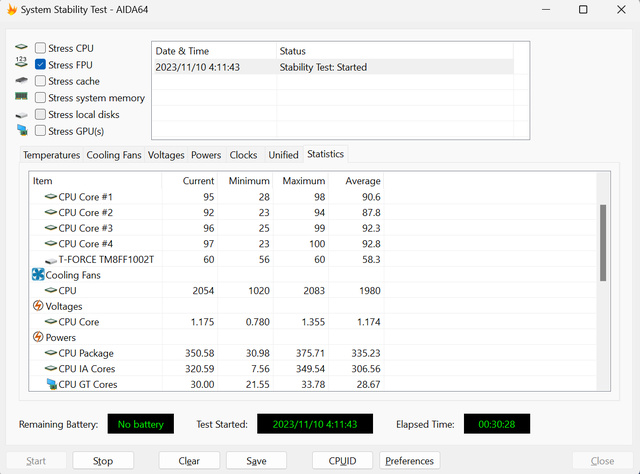Open the CPUID panel button
Viewport: 640px width, 474px height.
(x=342, y=461)
